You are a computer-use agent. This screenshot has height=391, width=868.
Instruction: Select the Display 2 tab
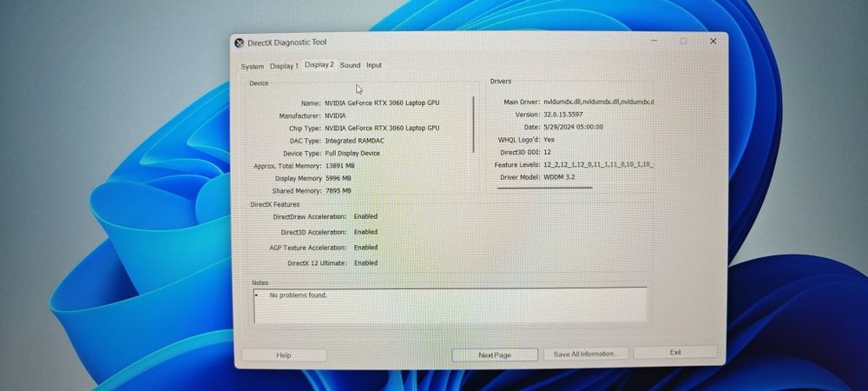319,65
